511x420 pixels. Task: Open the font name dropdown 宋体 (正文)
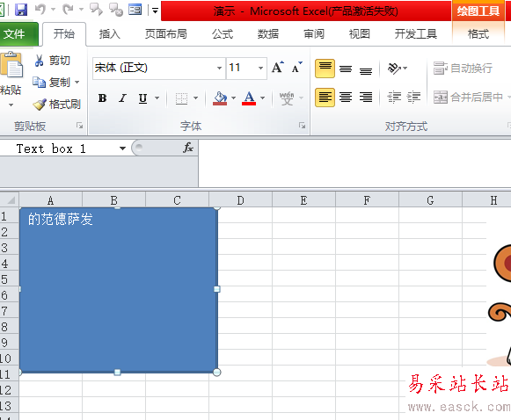point(219,68)
